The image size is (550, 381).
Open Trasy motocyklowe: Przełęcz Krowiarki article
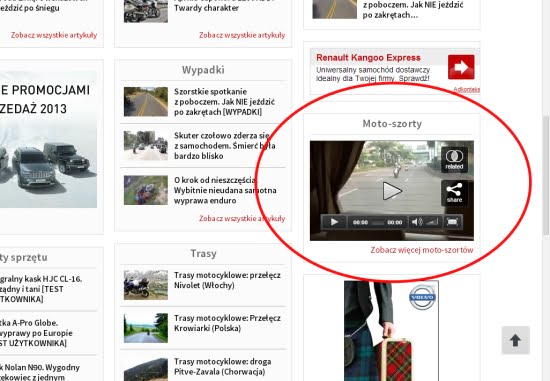[x=227, y=323]
